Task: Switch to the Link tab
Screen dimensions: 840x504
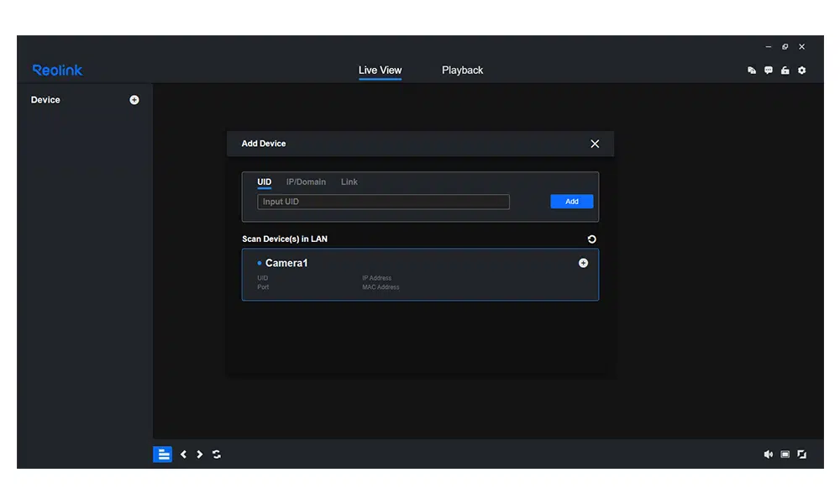Action: click(349, 182)
